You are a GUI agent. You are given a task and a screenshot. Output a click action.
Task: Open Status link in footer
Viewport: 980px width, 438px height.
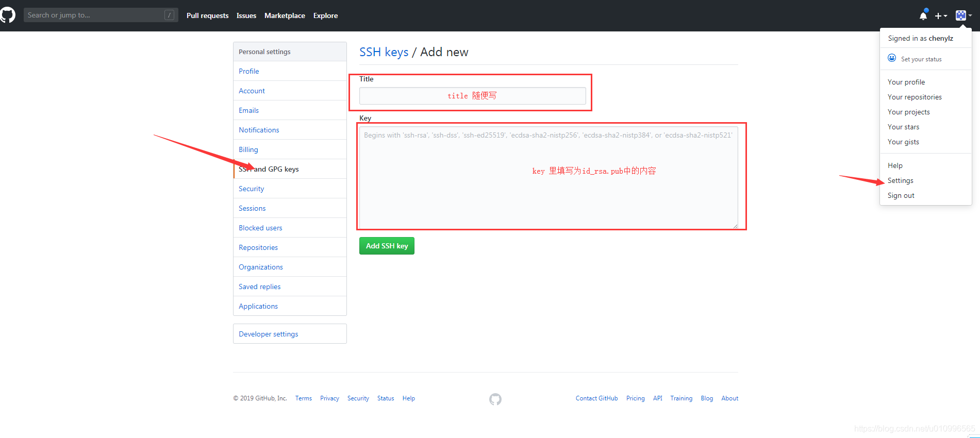pyautogui.click(x=386, y=398)
